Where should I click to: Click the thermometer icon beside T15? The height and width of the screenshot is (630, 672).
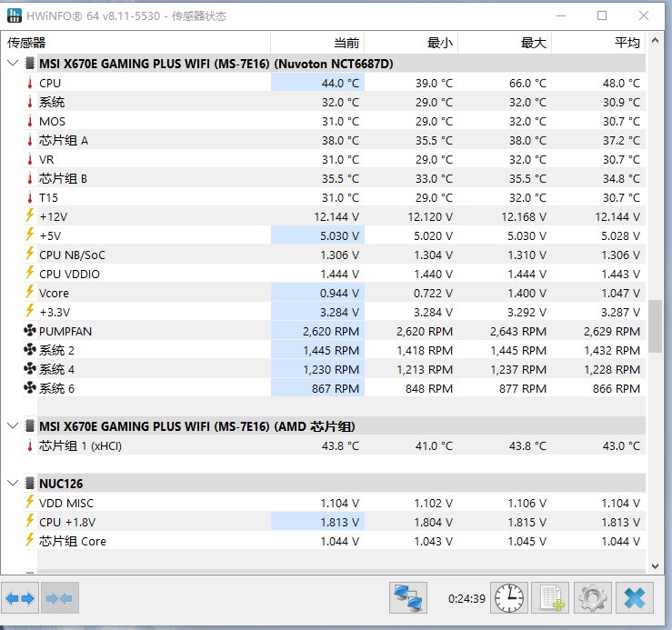point(30,197)
